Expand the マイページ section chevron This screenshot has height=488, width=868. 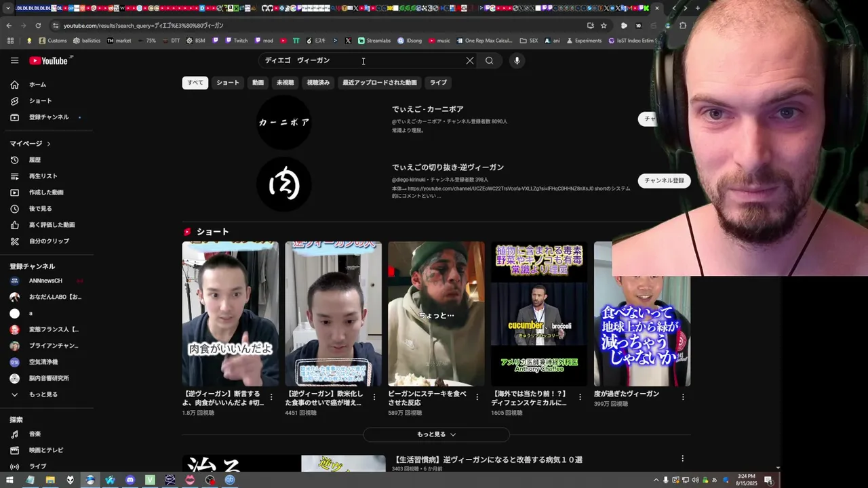[x=49, y=144]
